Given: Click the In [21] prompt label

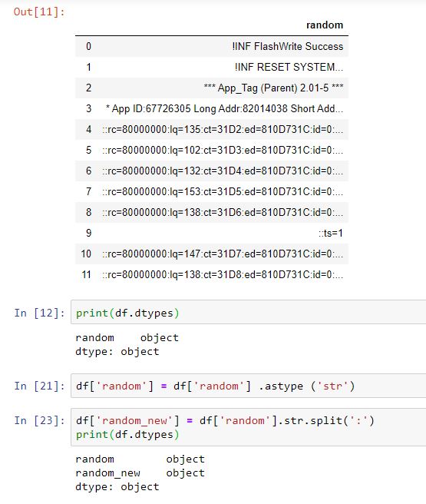Looking at the screenshot, I should pos(39,386).
